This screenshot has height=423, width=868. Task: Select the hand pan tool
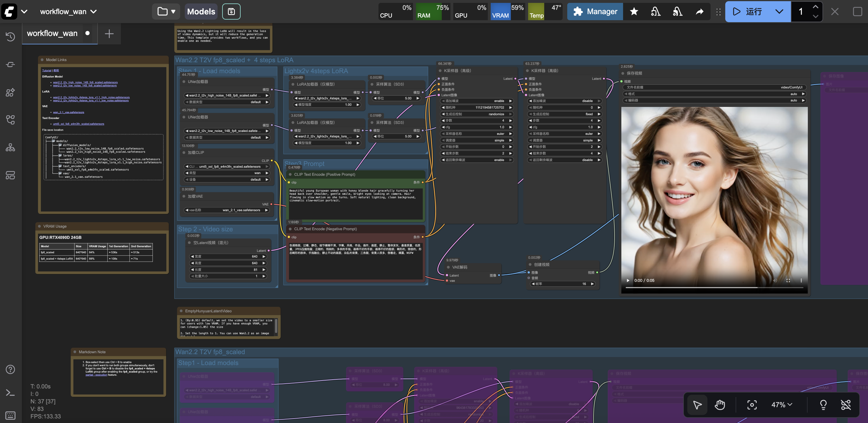[719, 405]
